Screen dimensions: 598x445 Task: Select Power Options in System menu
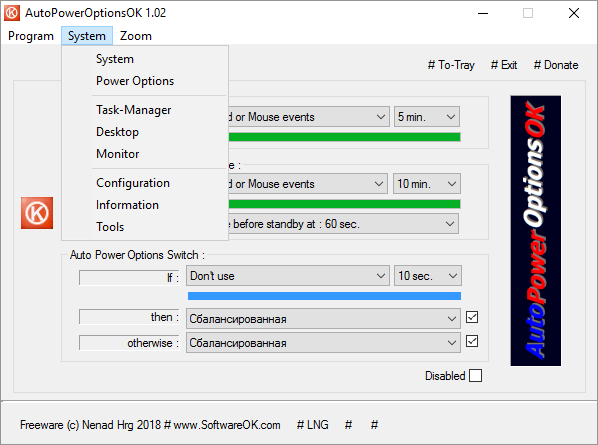coord(135,81)
